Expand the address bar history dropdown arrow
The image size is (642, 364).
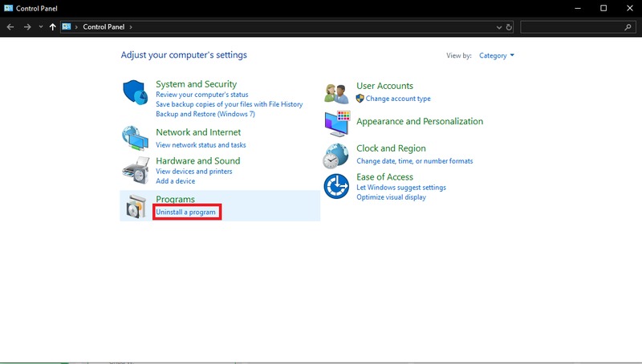pyautogui.click(x=498, y=26)
